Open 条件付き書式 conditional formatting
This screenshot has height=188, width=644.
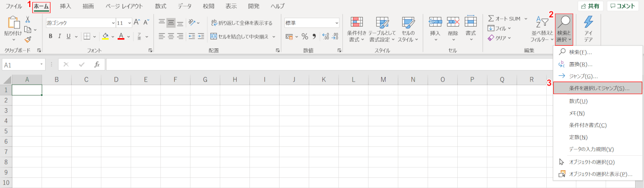(357, 29)
